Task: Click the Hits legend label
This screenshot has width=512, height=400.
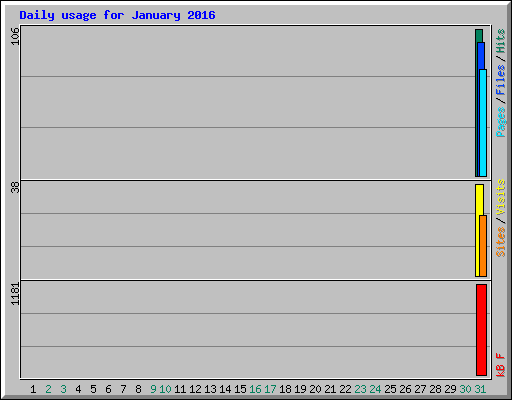Action: click(x=500, y=41)
